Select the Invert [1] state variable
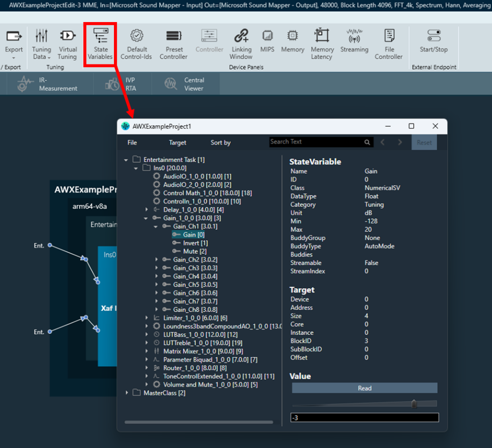The width and height of the screenshot is (492, 448). [195, 243]
